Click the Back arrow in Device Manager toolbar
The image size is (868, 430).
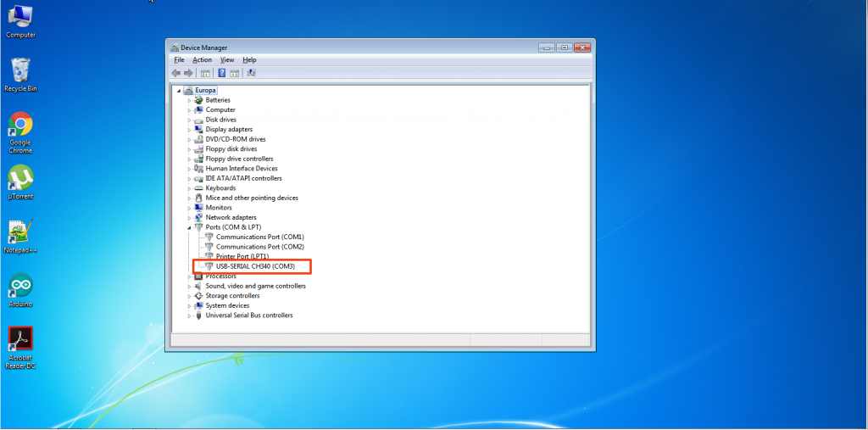tap(176, 73)
